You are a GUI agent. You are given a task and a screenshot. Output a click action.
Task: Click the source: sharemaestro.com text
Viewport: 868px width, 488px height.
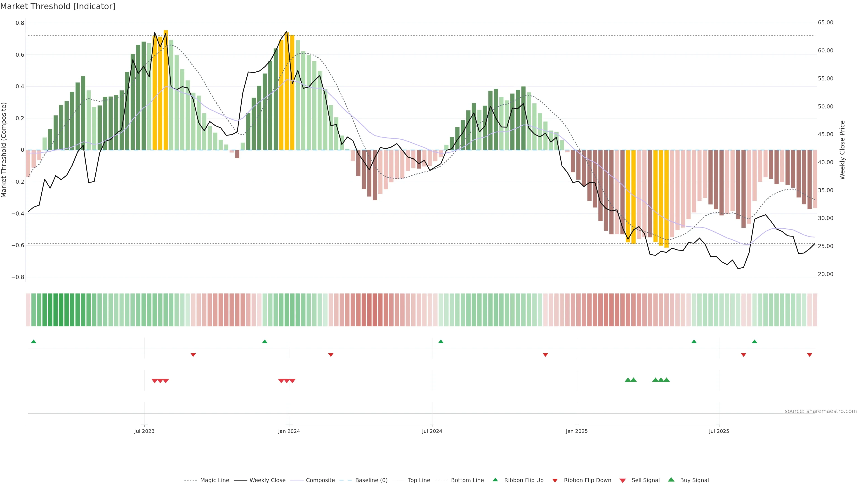tap(821, 411)
